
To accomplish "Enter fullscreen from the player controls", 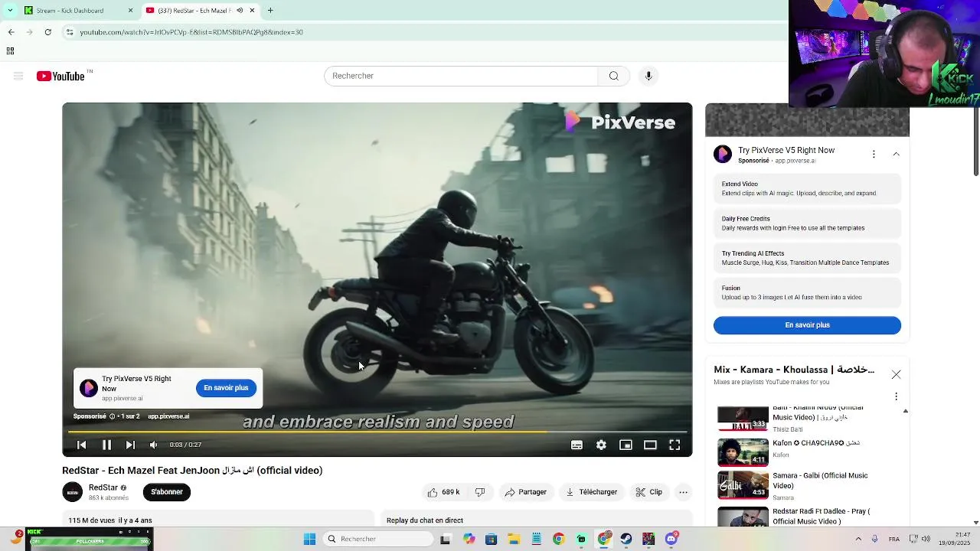I will 675,445.
